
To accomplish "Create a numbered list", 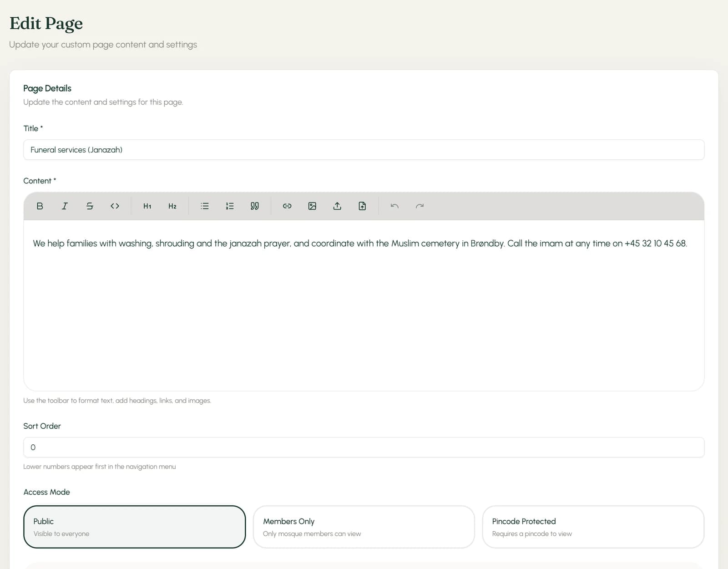I will click(230, 206).
